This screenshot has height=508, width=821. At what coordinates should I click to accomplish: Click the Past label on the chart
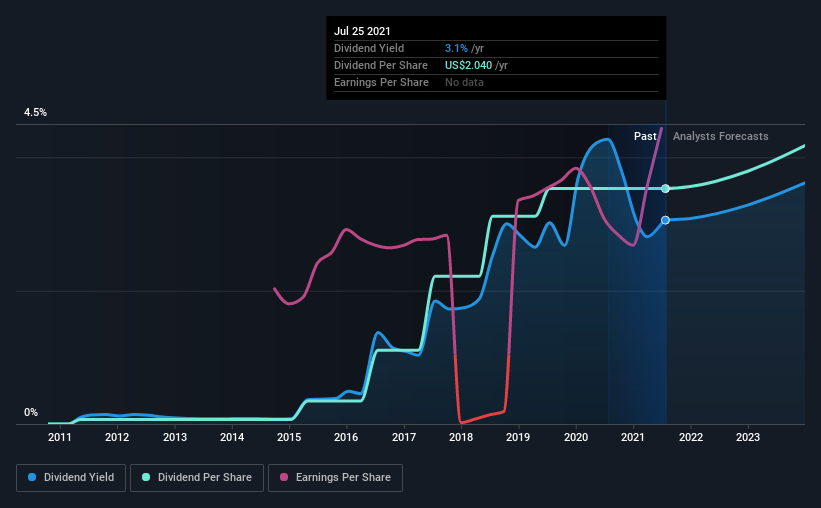pyautogui.click(x=645, y=136)
